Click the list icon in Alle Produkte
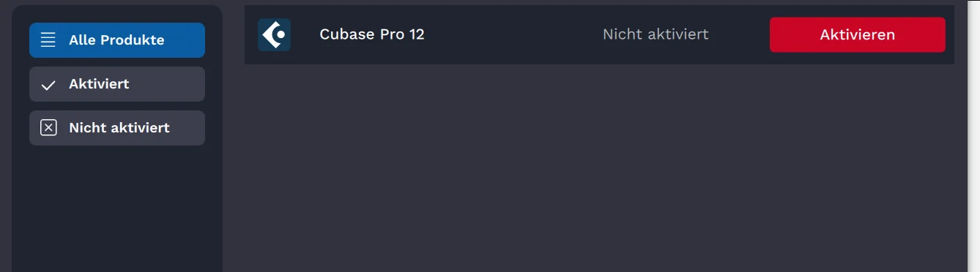 point(48,40)
